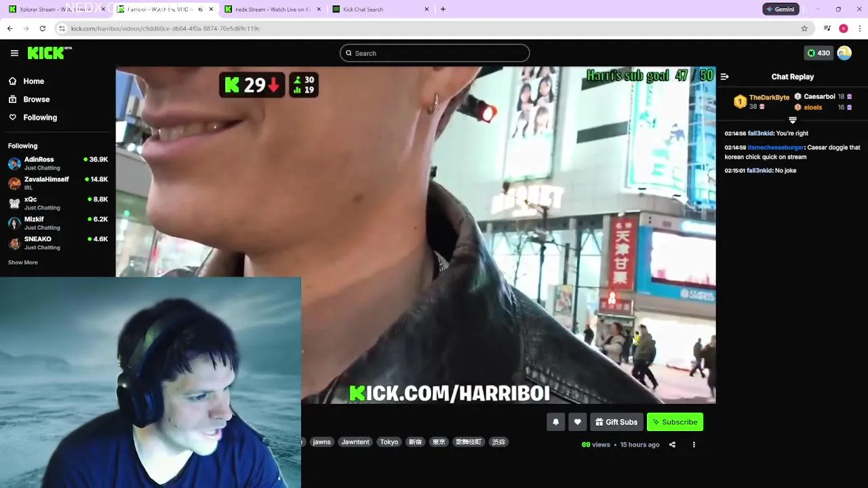
Task: Select the Jawntent tag
Action: click(x=355, y=442)
